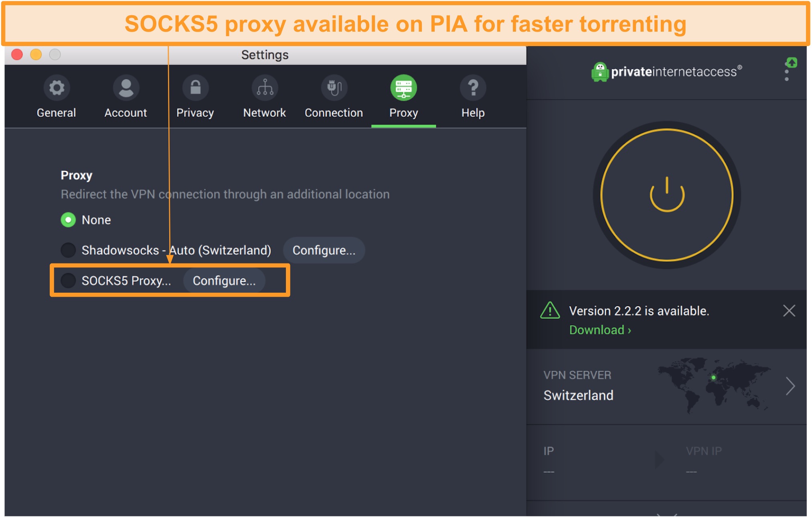Select the Shadowsocks proxy radio button

click(68, 250)
